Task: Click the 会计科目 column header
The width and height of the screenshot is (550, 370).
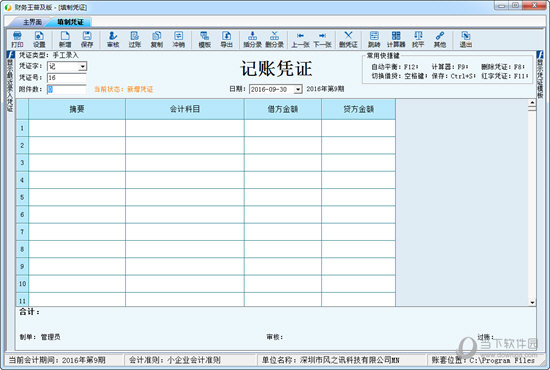Action: coord(185,109)
